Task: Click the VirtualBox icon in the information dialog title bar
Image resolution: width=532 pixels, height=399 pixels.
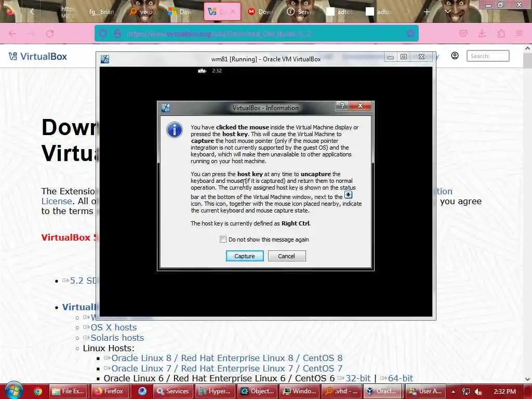Action: tap(166, 108)
